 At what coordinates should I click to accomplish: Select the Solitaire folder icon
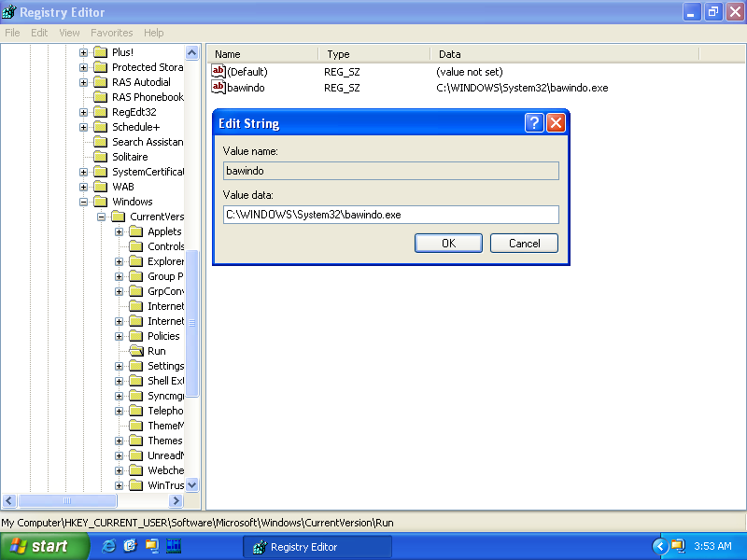[x=101, y=157]
